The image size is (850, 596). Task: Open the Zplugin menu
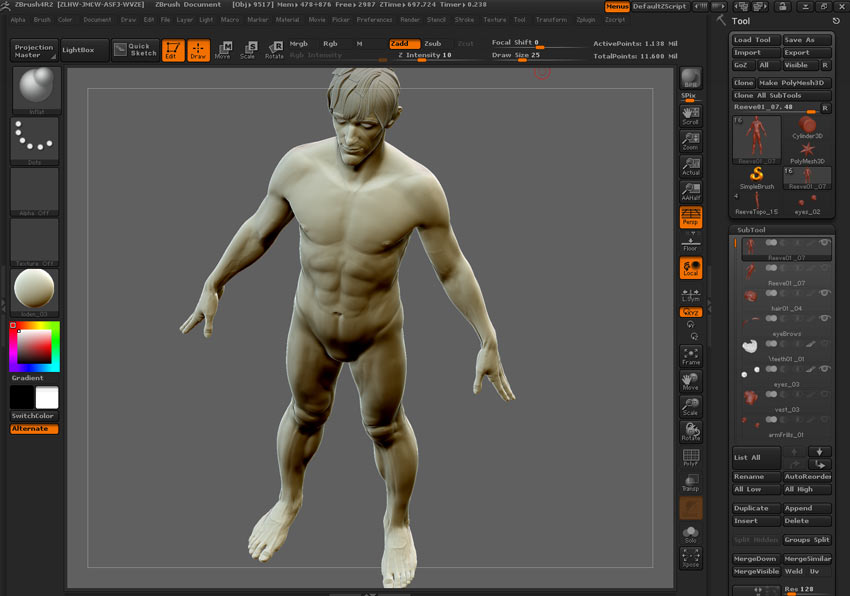click(585, 20)
